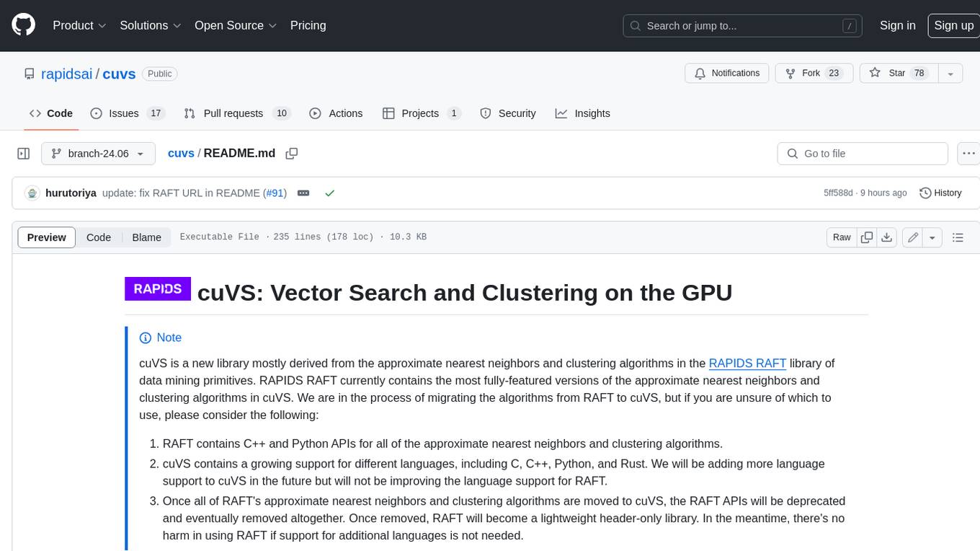Screen dimensions: 980x551
Task: Open the Raw file view
Action: tap(842, 237)
